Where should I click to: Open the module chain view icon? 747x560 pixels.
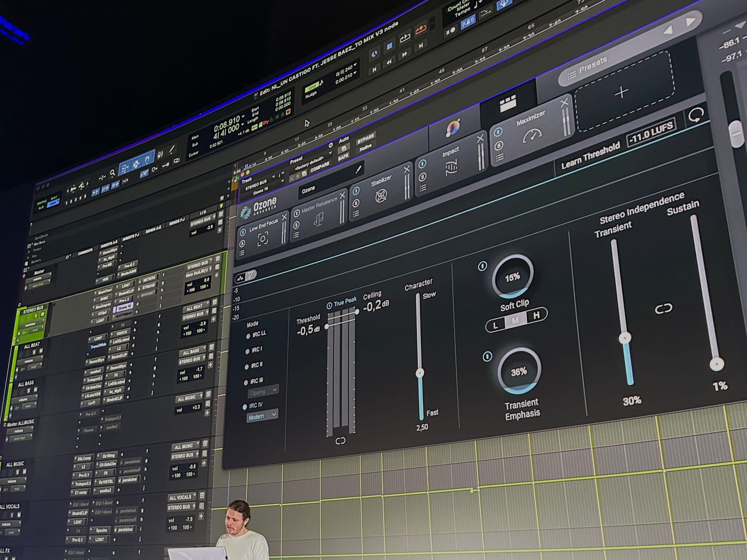click(x=508, y=103)
